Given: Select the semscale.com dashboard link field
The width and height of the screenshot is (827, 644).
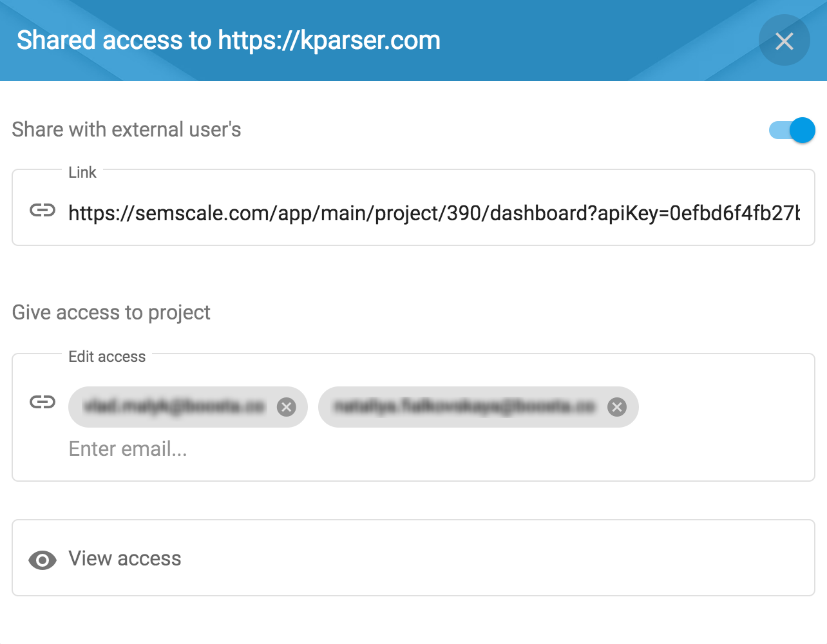Looking at the screenshot, I should 434,213.
